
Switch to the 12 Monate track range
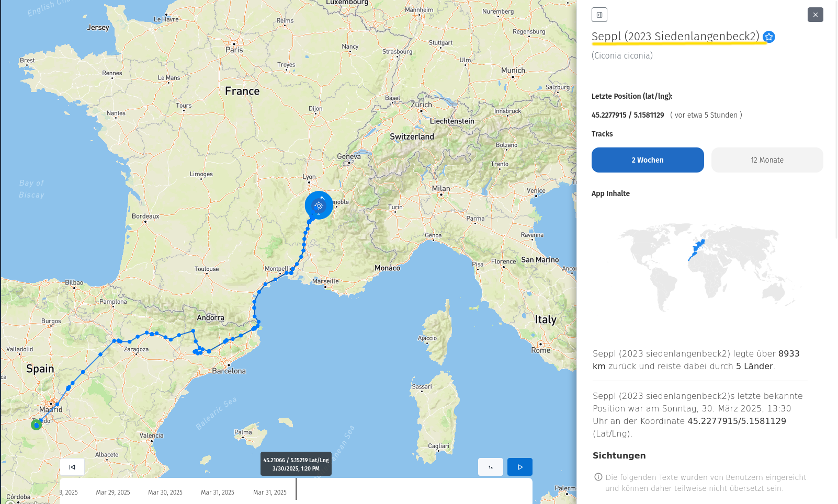767,160
